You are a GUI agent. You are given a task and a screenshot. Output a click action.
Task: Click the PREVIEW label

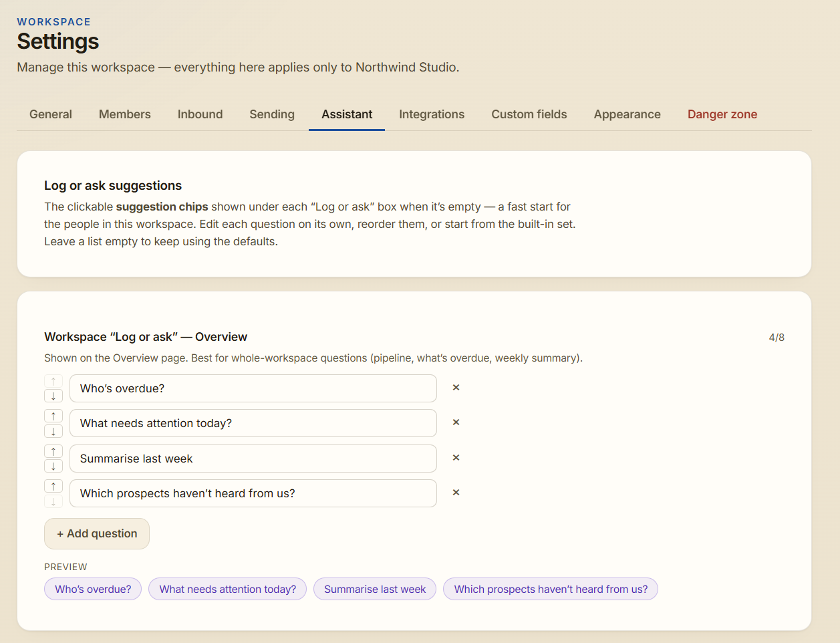[x=65, y=567]
